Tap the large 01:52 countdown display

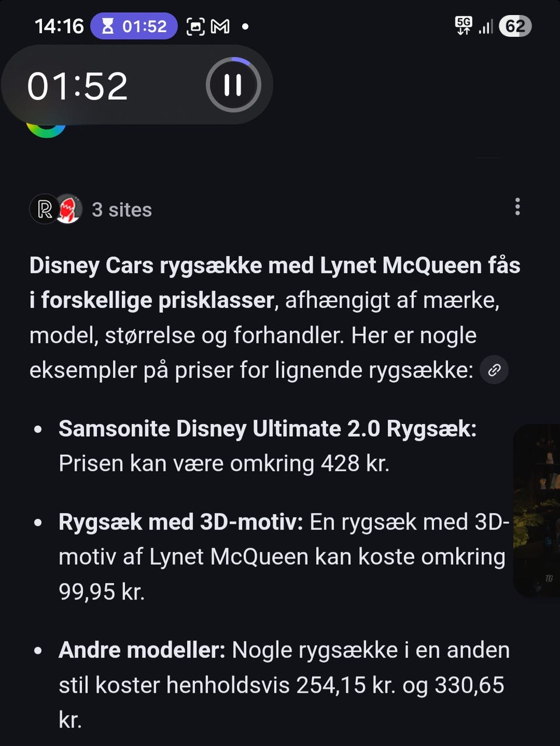click(x=78, y=86)
